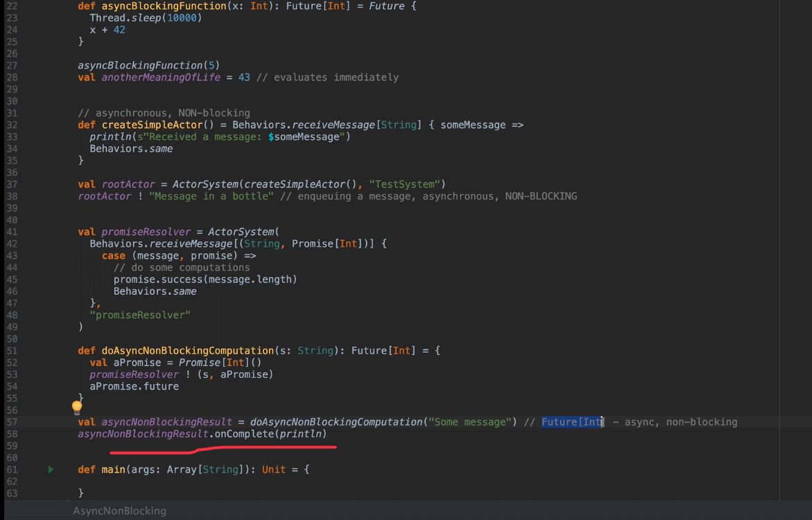
Task: Select the AsyncNonBlocking breadcrumb at bottom
Action: pyautogui.click(x=120, y=511)
